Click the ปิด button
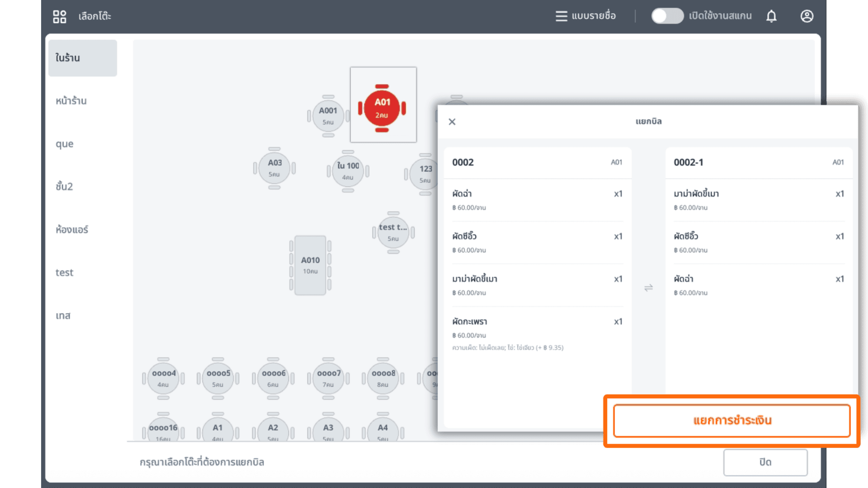The image size is (868, 488). (765, 462)
